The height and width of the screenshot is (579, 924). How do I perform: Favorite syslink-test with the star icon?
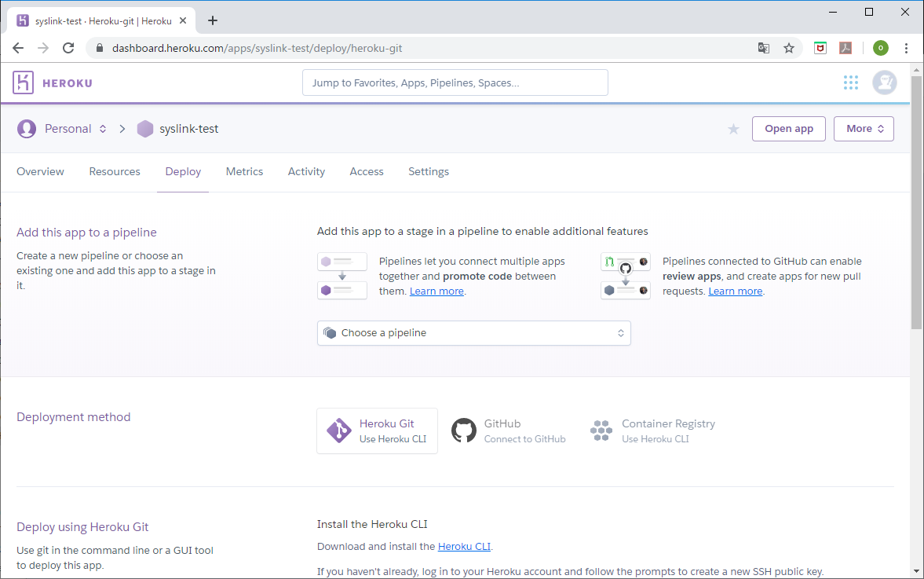click(733, 129)
